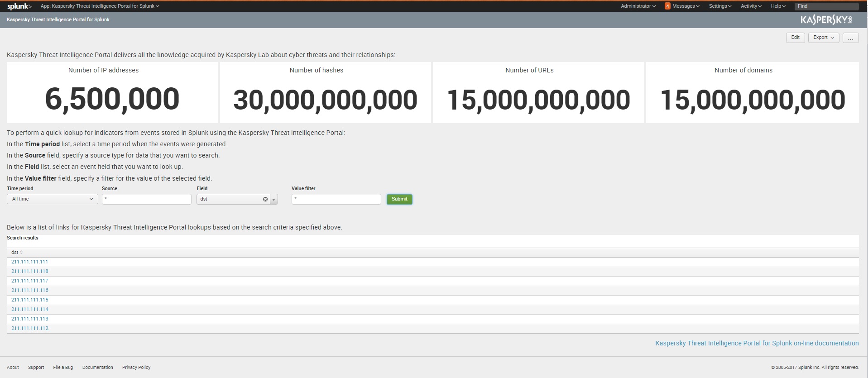Open lookup for 211.111.111.115
868x378 pixels.
point(30,300)
